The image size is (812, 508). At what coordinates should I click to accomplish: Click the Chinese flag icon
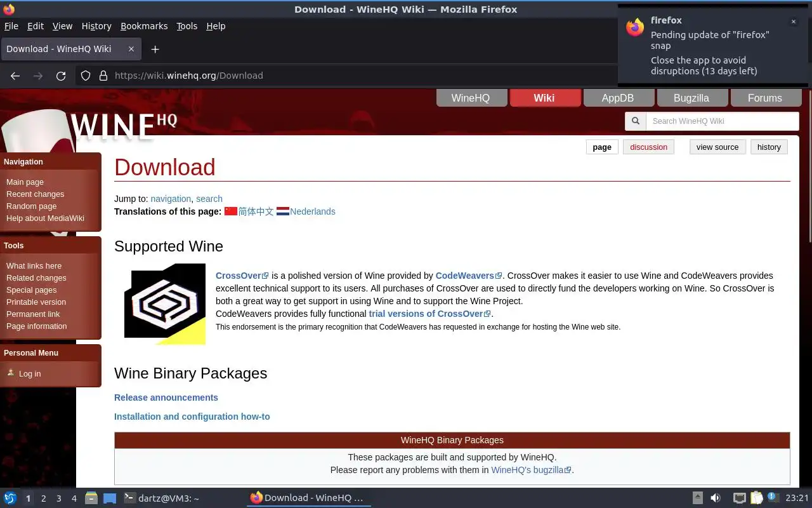click(231, 211)
